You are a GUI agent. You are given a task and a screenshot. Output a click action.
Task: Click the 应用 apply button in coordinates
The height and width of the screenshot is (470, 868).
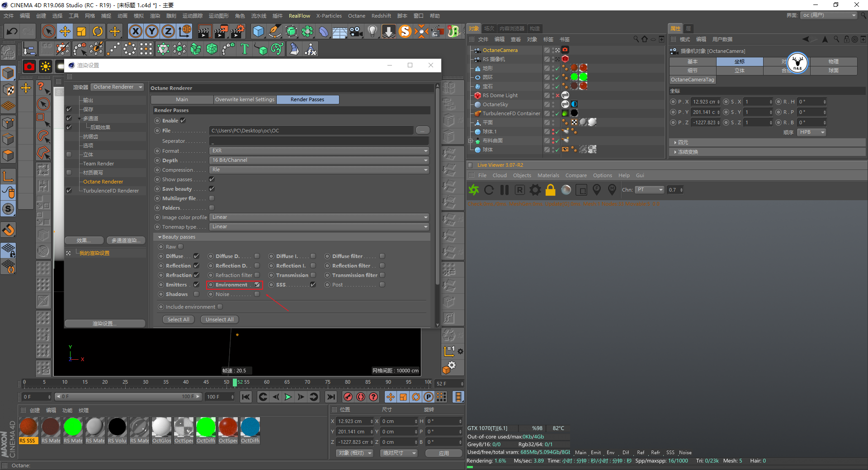[x=444, y=453]
